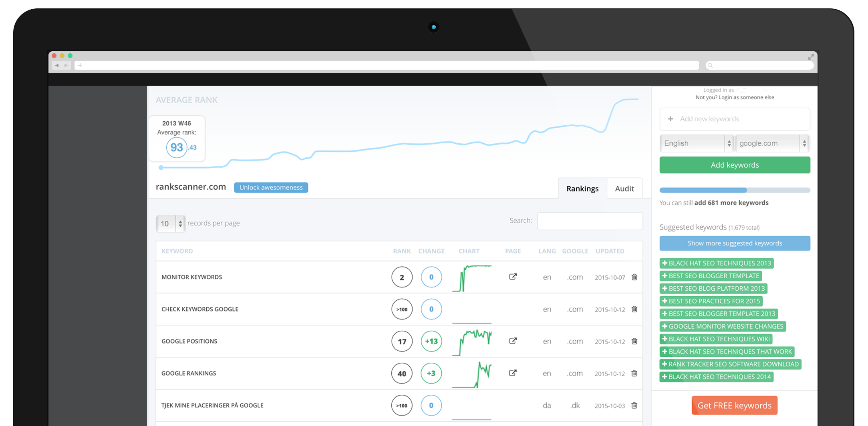
Task: Sort table by the RANK column header
Action: tap(402, 251)
